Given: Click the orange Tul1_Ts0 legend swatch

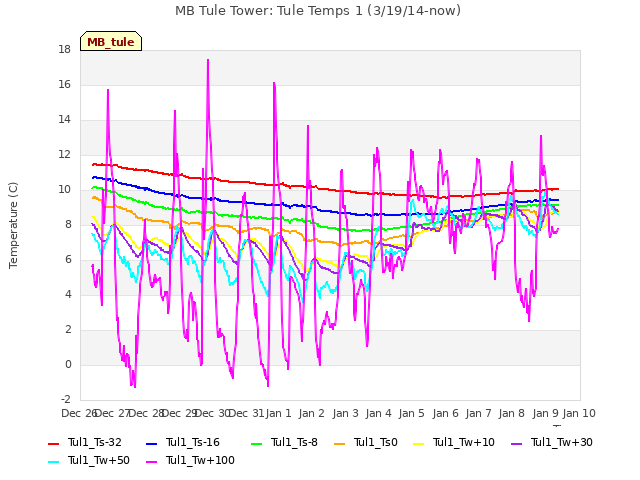Looking at the screenshot, I should point(339,443).
